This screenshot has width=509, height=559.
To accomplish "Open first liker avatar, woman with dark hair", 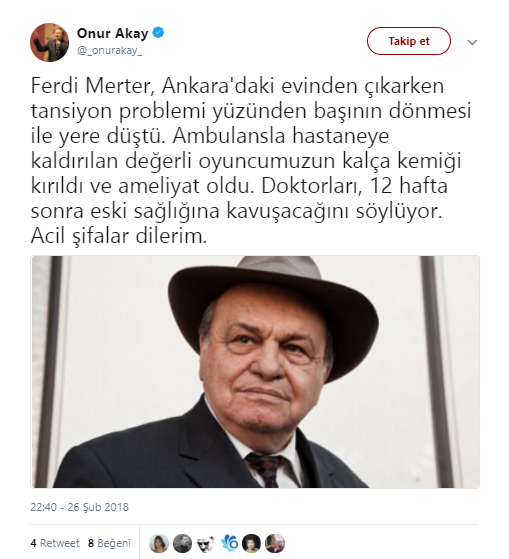I will tap(159, 543).
